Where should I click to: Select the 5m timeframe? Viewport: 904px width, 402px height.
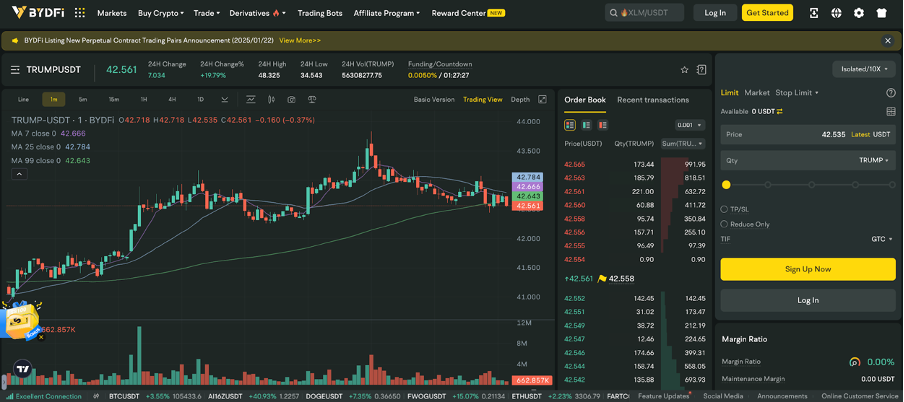[83, 99]
